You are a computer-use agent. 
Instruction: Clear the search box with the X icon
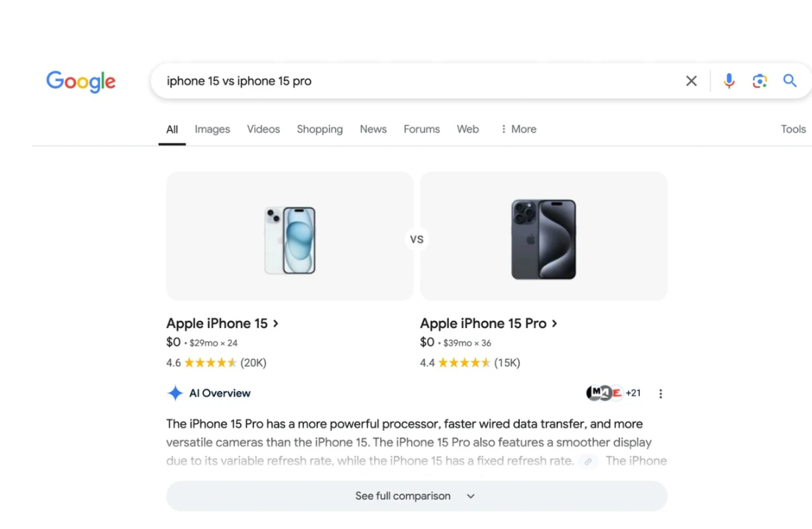pyautogui.click(x=691, y=81)
